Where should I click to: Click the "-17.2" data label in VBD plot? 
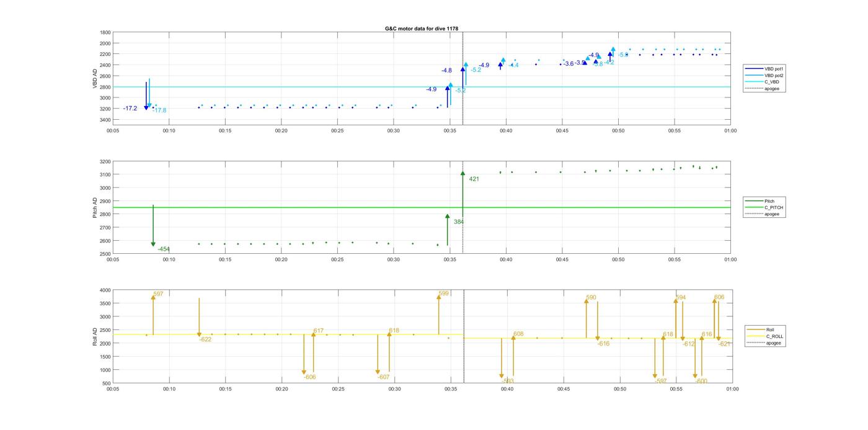pyautogui.click(x=130, y=109)
